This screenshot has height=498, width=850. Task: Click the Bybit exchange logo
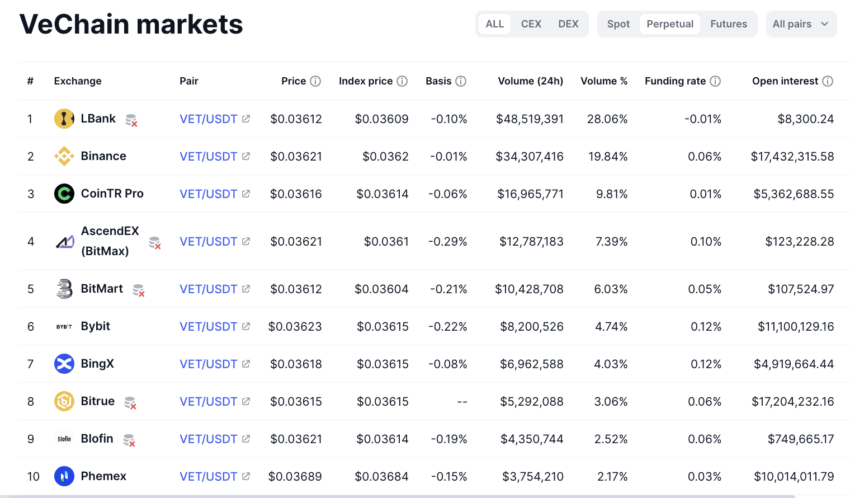coord(64,327)
